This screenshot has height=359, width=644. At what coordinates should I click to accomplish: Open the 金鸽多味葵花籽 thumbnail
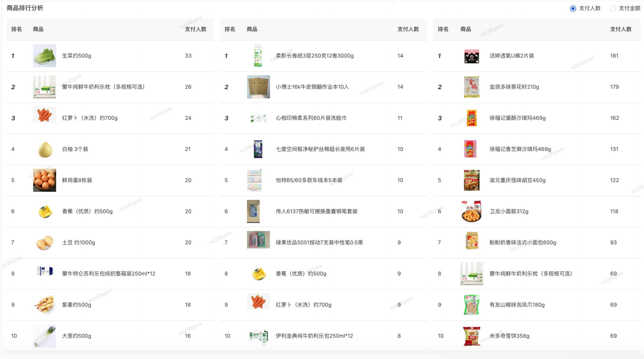[472, 87]
